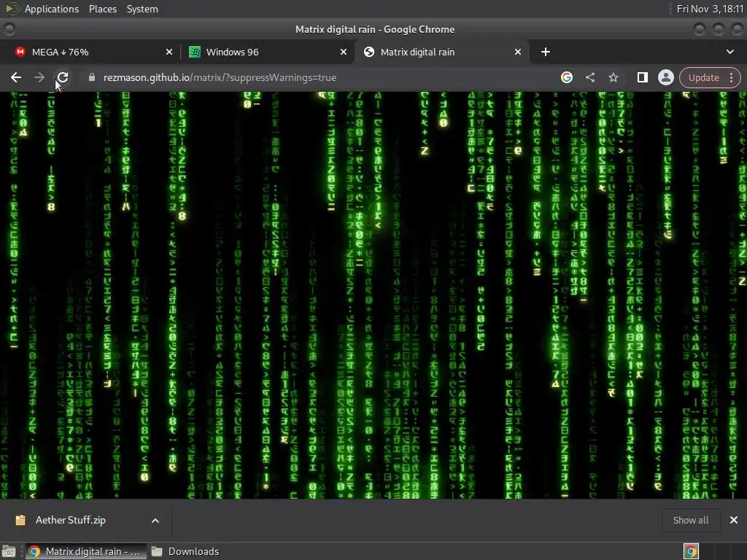Click the globe favicon on Matrix tab
The height and width of the screenshot is (560, 747).
pos(368,52)
